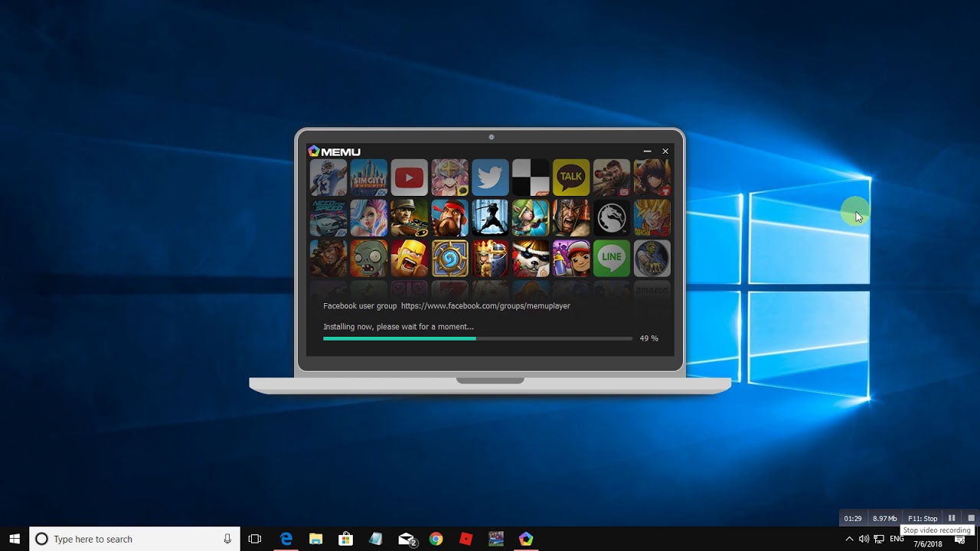980x551 pixels.
Task: Click the YouTube app icon
Action: click(x=410, y=178)
